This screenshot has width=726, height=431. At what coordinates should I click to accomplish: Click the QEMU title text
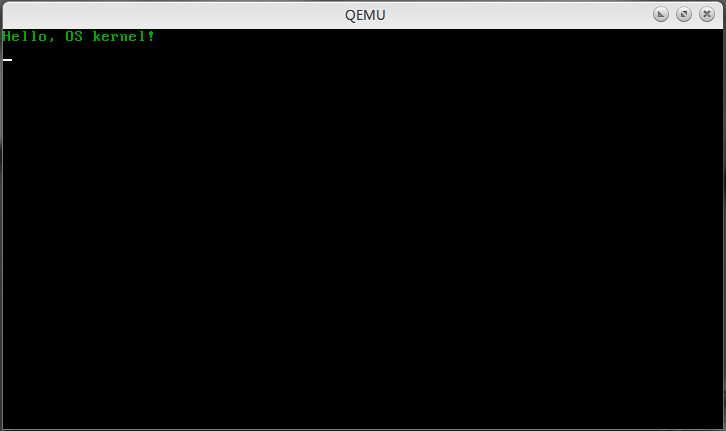pos(365,15)
